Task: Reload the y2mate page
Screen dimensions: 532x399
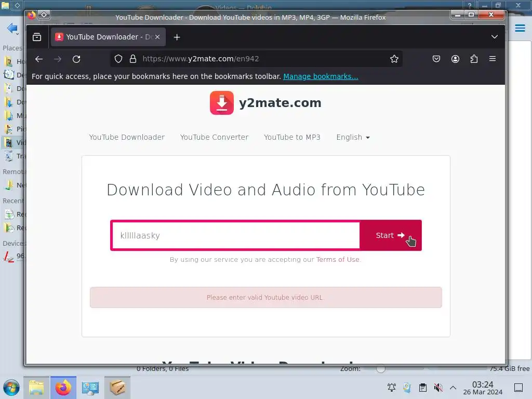Action: coord(76,59)
